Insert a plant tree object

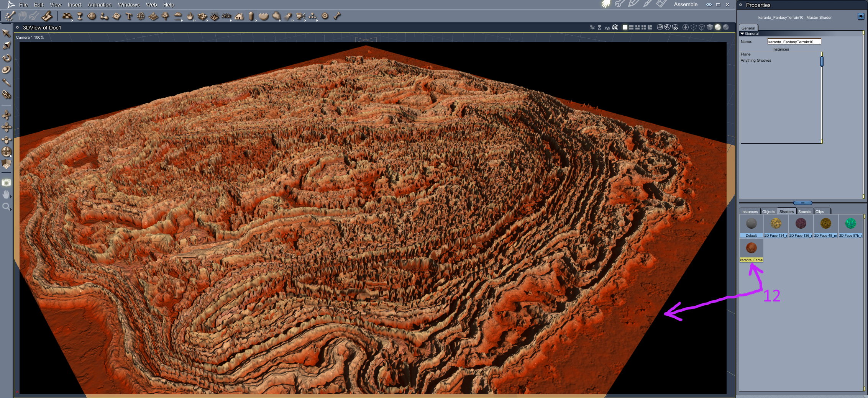click(x=166, y=16)
